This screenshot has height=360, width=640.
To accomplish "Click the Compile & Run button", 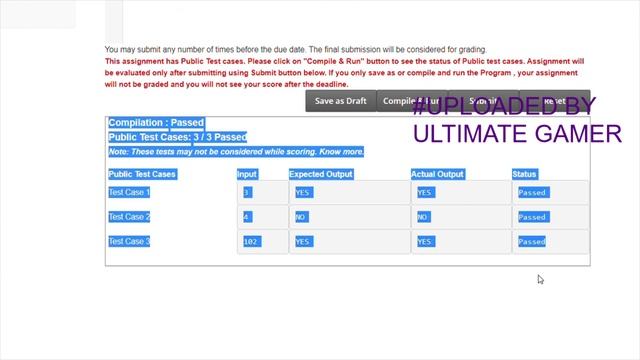I will coord(412,101).
